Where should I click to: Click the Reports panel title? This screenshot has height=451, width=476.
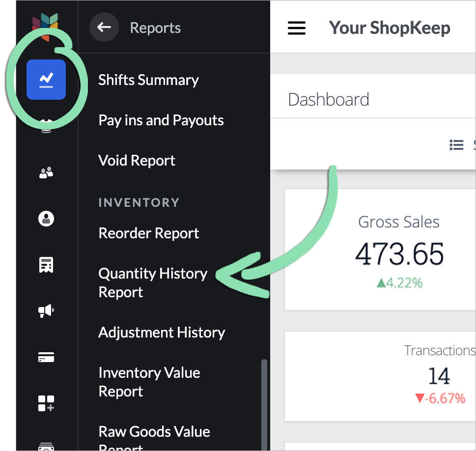click(x=155, y=28)
